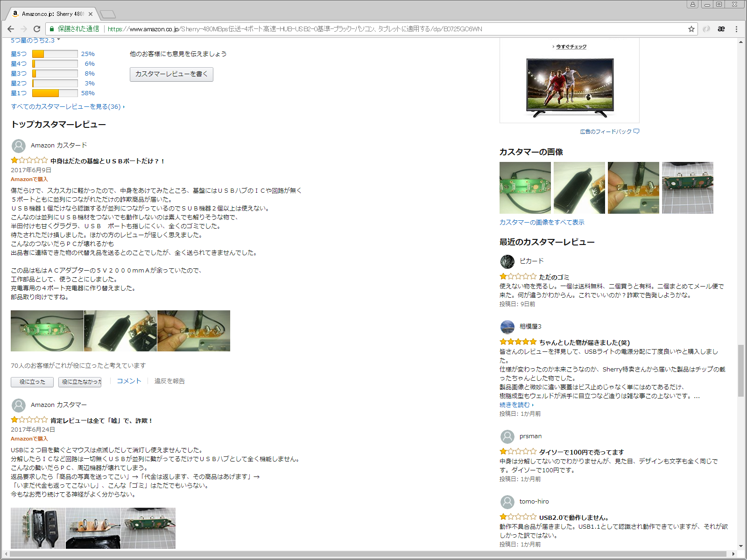Click the æ extension icon
The image size is (747, 560).
point(721,29)
